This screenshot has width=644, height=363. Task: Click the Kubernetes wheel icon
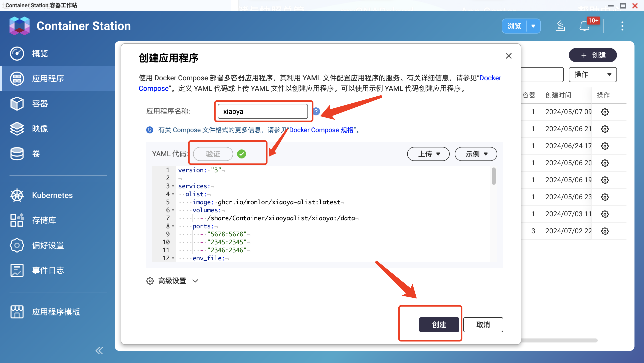click(x=17, y=195)
